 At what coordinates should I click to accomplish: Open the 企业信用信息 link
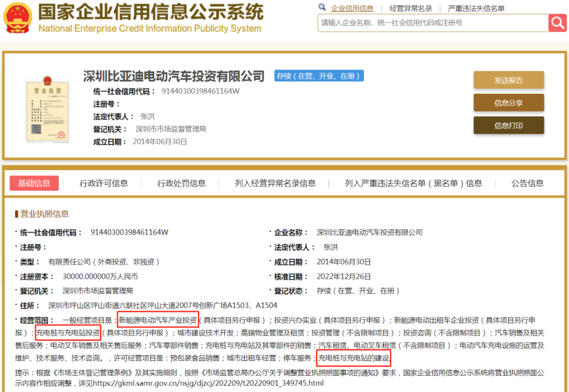[352, 8]
